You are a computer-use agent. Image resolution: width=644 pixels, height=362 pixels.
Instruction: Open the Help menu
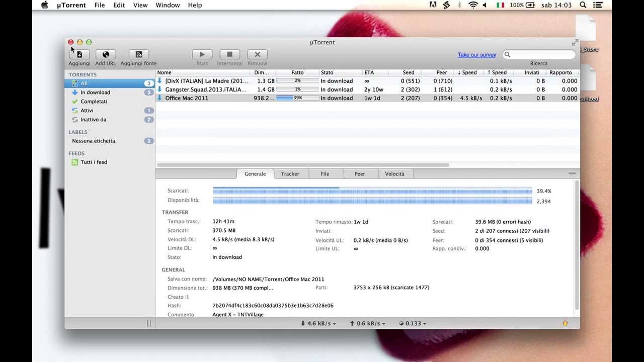click(x=195, y=5)
